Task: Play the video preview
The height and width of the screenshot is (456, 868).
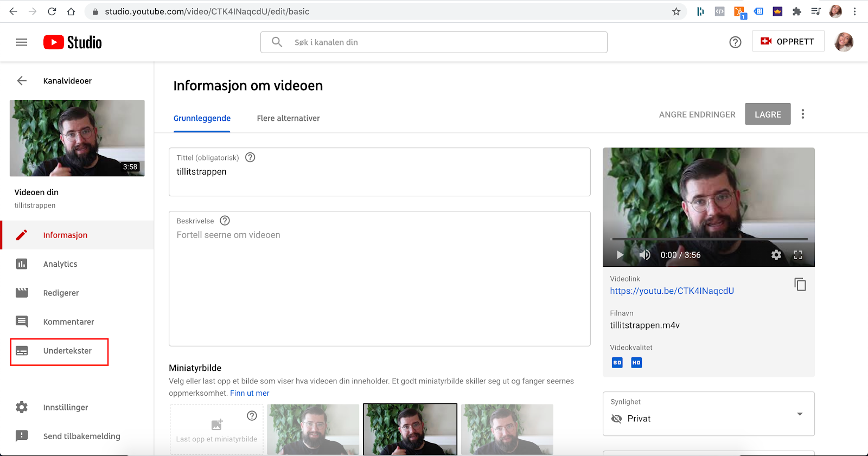Action: point(620,255)
